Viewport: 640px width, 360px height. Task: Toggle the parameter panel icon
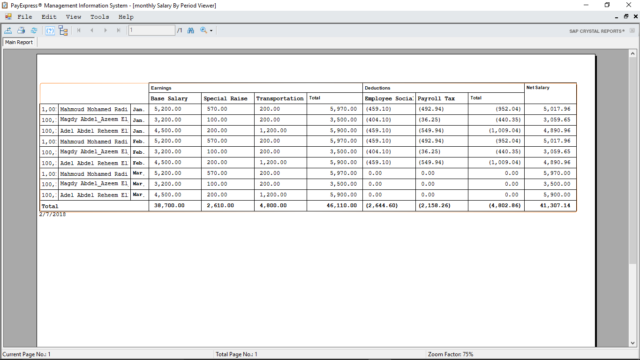pyautogui.click(x=50, y=31)
